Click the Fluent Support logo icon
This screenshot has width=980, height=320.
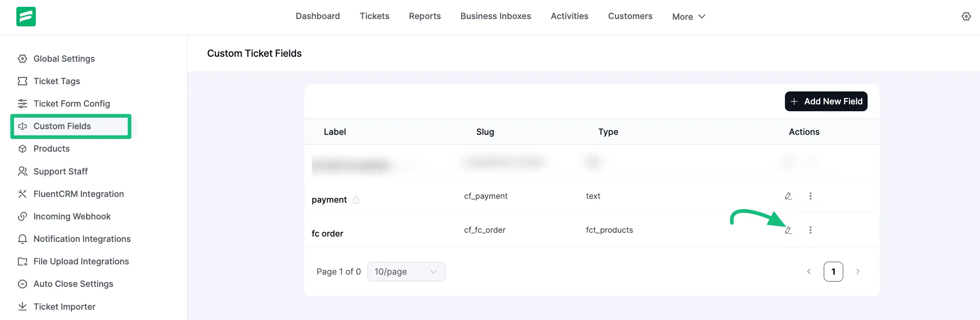(26, 16)
